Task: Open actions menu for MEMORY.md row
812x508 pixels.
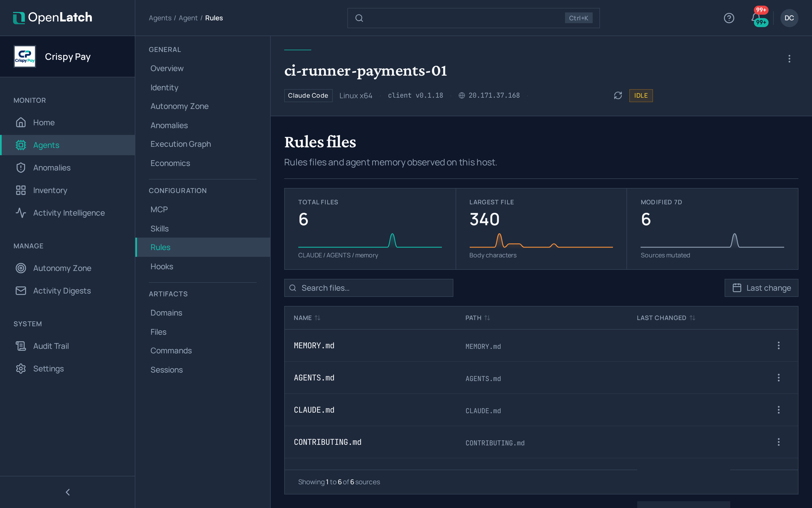Action: [x=778, y=345]
